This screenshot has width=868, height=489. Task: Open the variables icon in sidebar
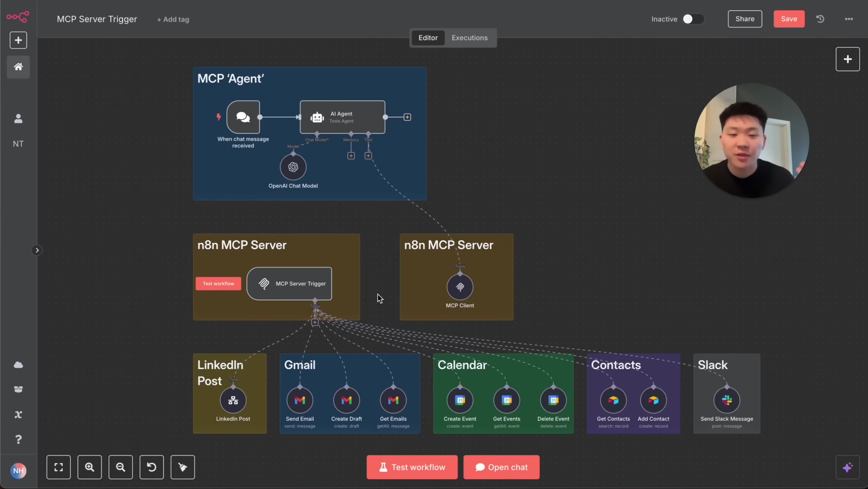[18, 415]
